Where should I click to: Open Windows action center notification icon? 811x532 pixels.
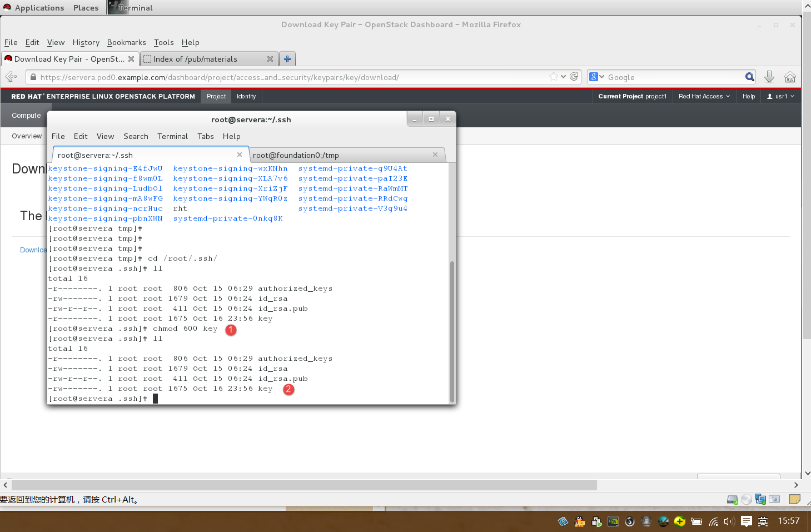point(747,521)
